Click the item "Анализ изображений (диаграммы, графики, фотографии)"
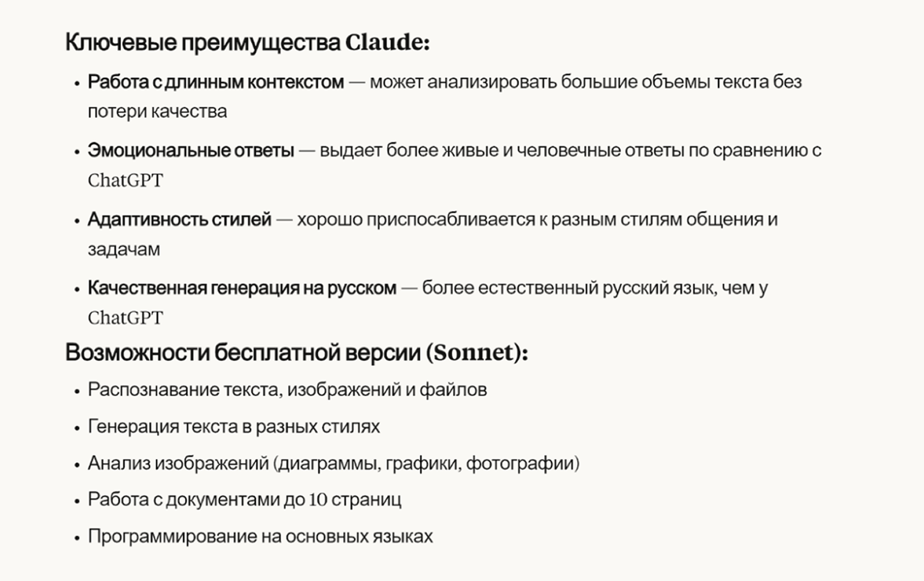This screenshot has width=924, height=581. 333,463
